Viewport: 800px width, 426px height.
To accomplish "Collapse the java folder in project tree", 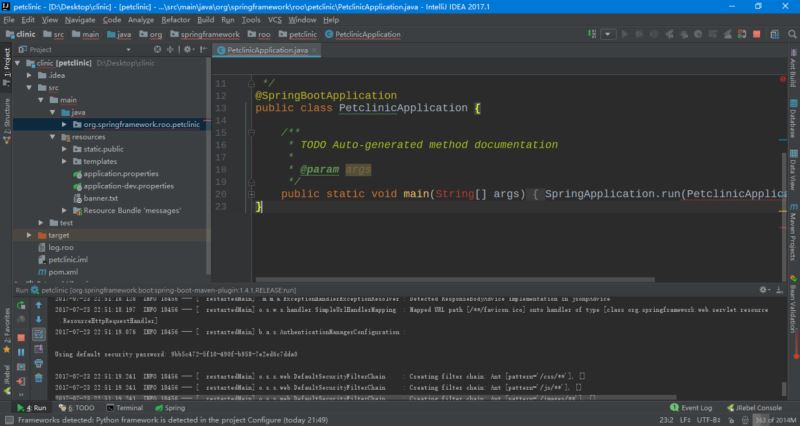I will click(x=53, y=112).
